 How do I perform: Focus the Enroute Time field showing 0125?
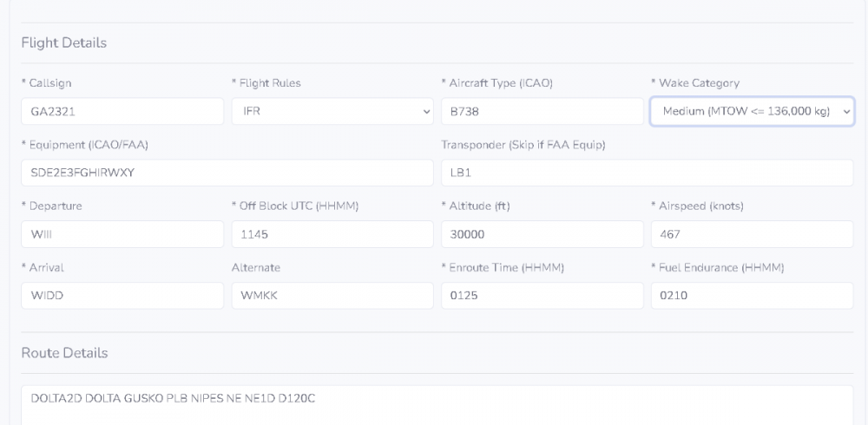(x=542, y=296)
